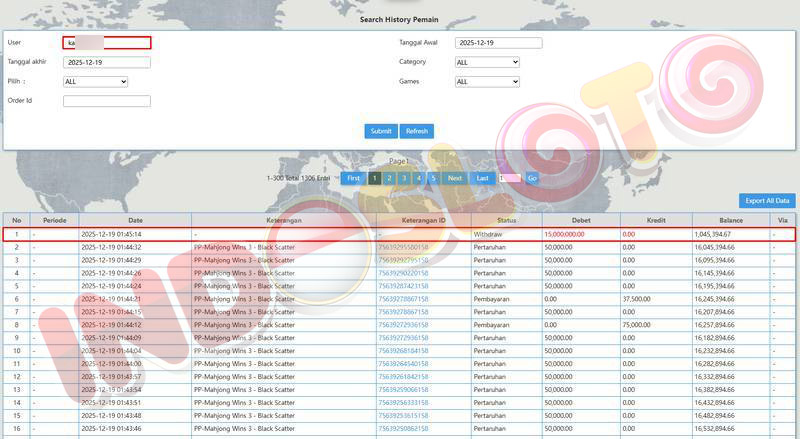Click the Next page button
This screenshot has width=800, height=439.
tap(455, 178)
